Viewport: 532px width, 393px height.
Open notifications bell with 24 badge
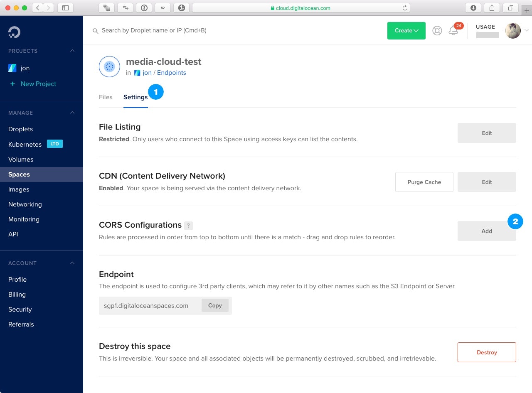453,30
